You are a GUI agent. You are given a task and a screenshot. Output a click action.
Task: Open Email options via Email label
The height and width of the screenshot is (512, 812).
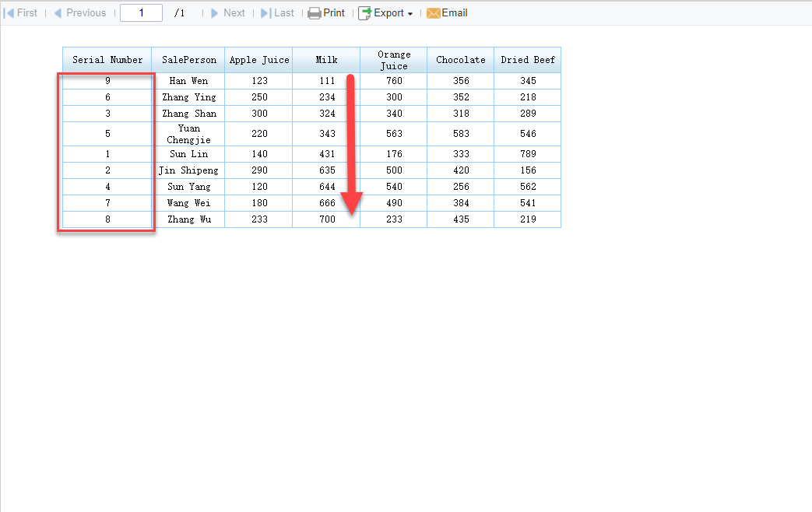click(x=453, y=12)
